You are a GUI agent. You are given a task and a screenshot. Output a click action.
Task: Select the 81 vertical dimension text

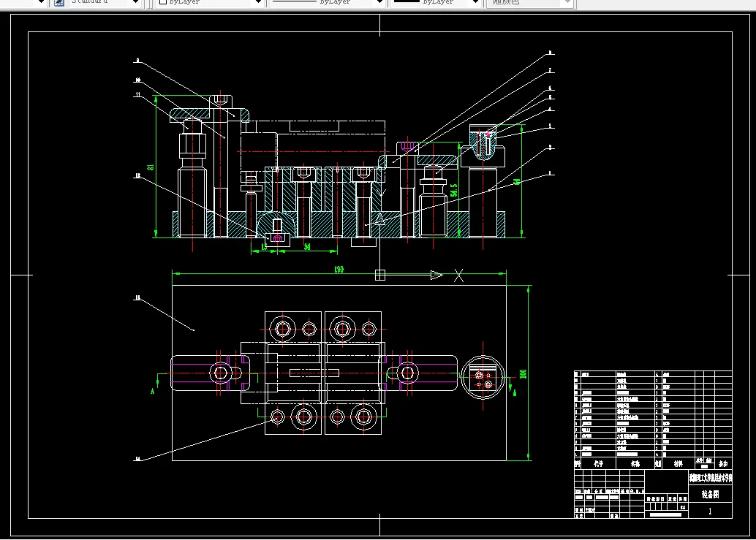(151, 167)
